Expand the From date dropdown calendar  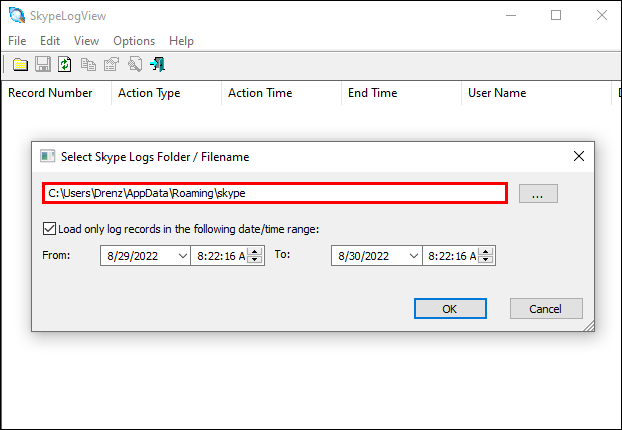[182, 256]
